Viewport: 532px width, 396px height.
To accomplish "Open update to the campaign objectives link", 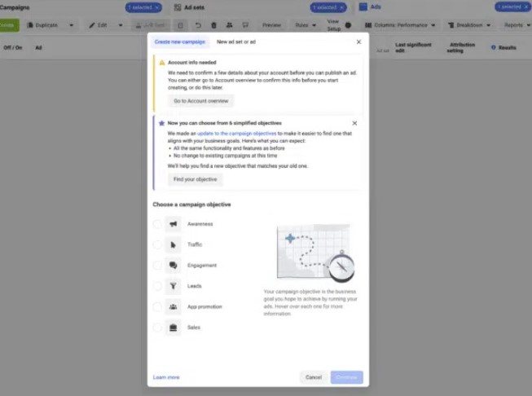I will click(237, 134).
